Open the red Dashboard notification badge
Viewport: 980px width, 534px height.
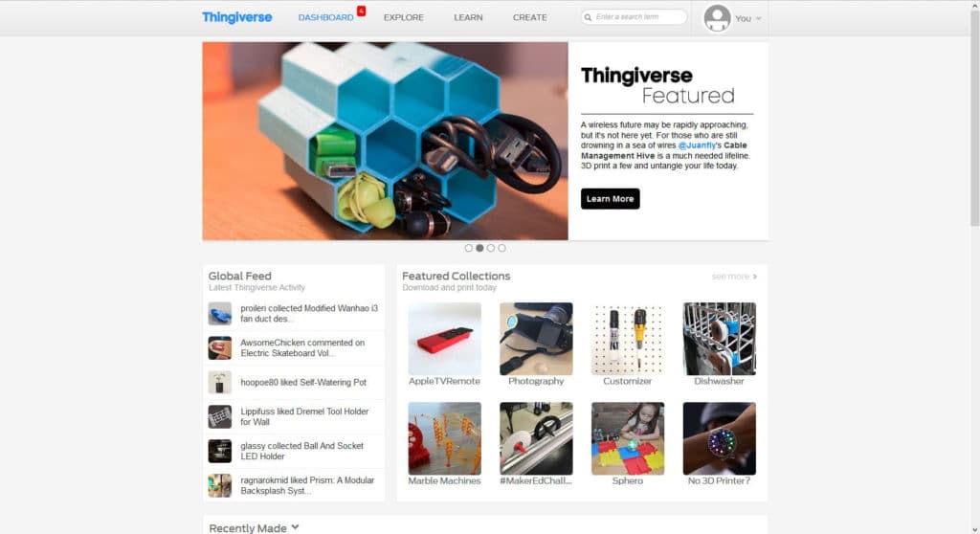tap(361, 11)
